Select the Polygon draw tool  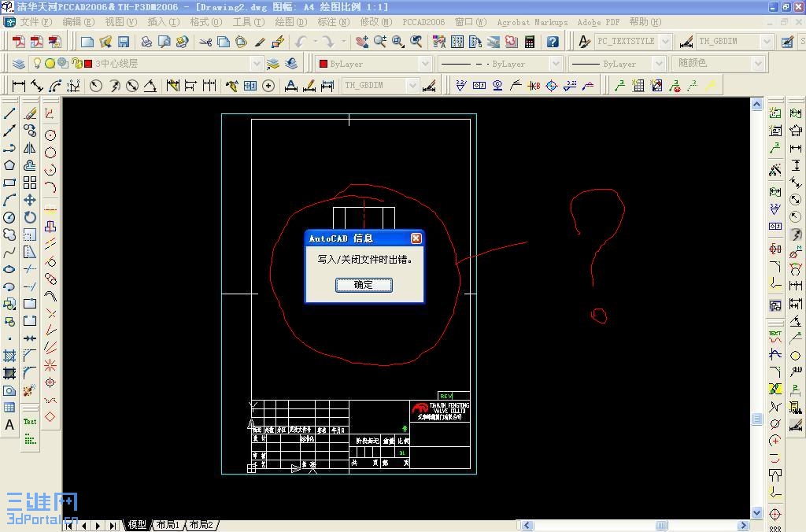(9, 165)
